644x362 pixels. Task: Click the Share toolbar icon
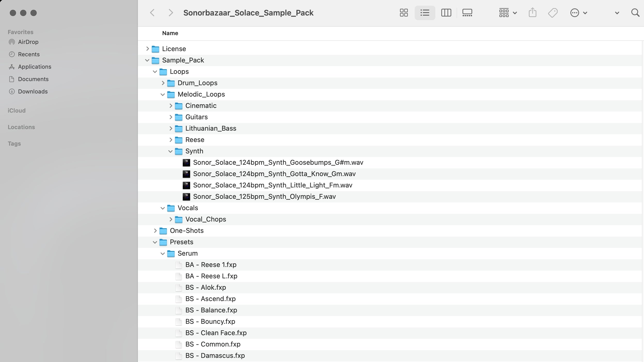[532, 13]
